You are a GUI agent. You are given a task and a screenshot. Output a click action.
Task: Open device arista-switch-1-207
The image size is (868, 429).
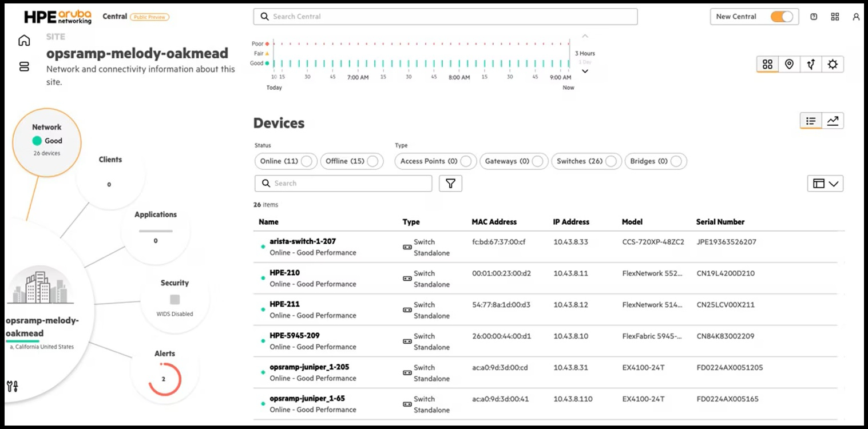(x=303, y=241)
